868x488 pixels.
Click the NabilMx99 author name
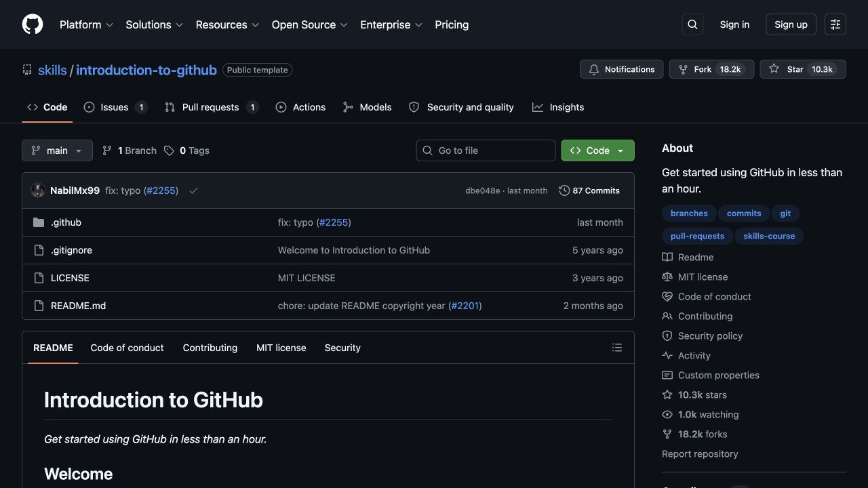(x=75, y=190)
